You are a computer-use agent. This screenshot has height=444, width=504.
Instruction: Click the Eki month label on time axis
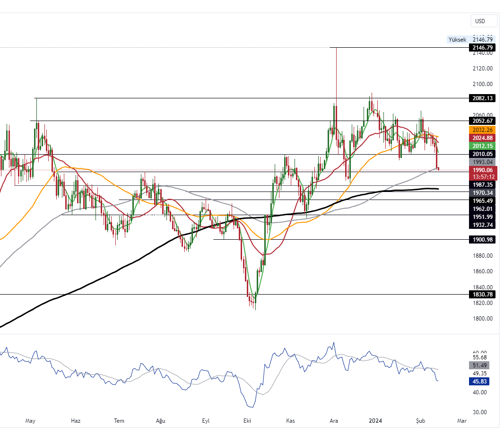[247, 421]
